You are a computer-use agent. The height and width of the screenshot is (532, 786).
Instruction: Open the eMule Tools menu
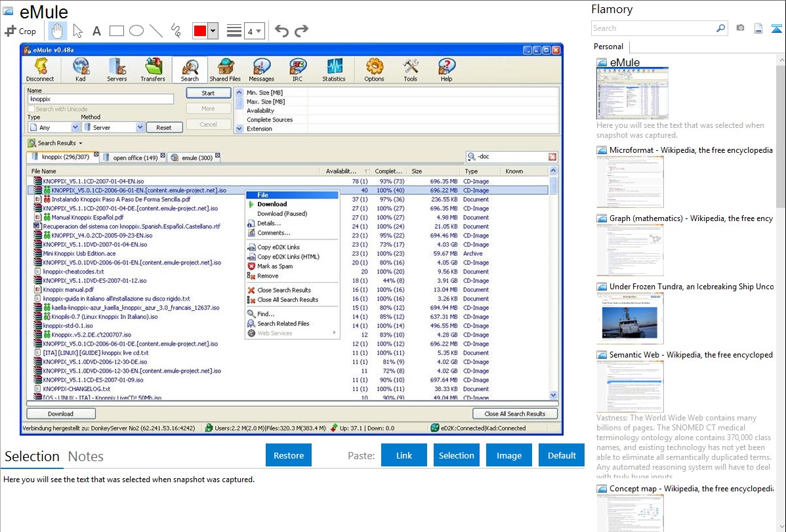pyautogui.click(x=411, y=70)
